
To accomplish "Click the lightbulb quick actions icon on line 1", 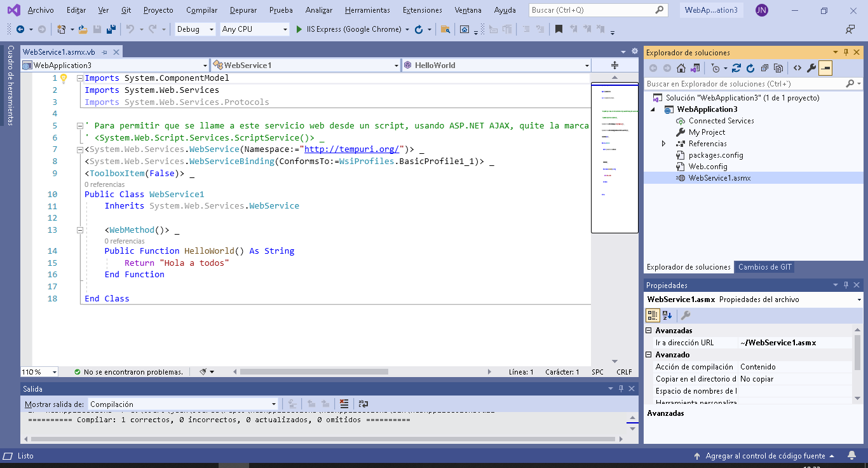I will (64, 78).
